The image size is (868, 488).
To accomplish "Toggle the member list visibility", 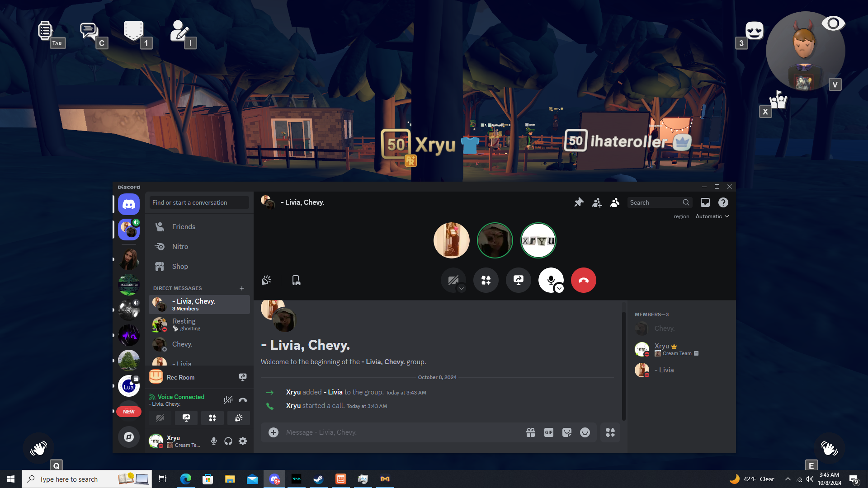I will pyautogui.click(x=614, y=202).
